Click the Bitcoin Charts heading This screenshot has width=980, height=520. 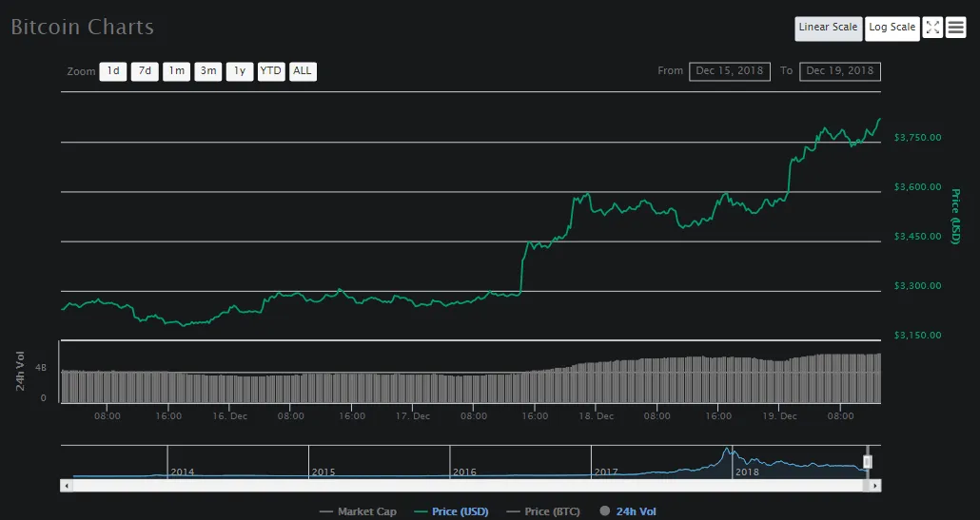83,27
